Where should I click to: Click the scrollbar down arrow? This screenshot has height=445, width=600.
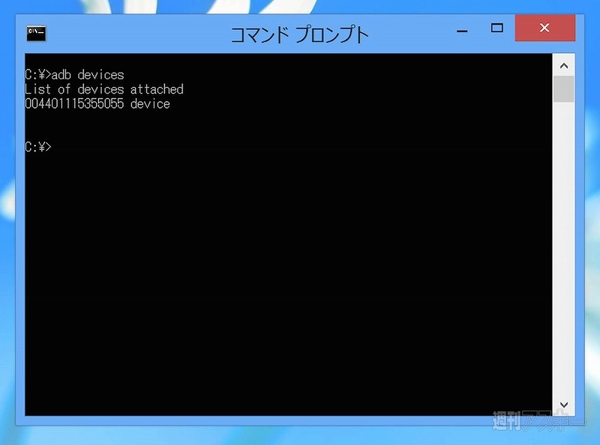coord(564,404)
